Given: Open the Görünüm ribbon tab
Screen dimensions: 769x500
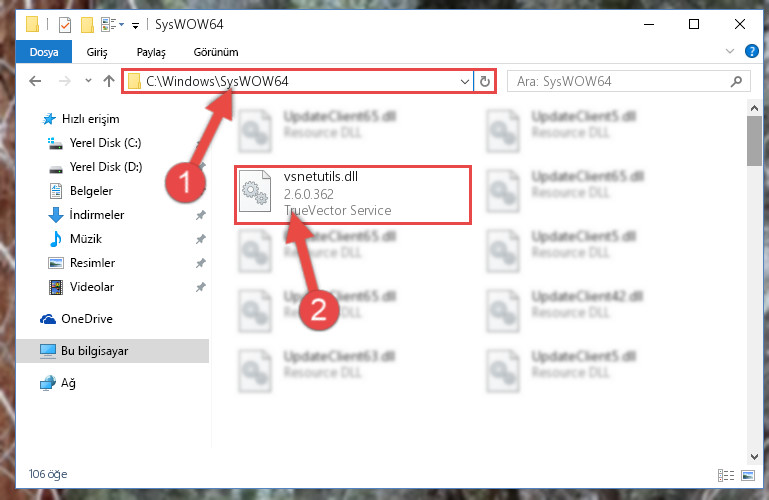Looking at the screenshot, I should pyautogui.click(x=216, y=52).
